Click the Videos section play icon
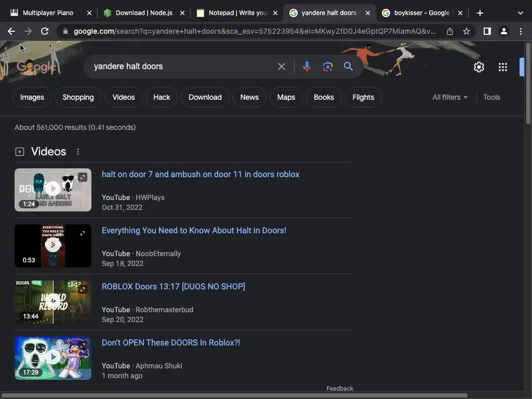This screenshot has height=399, width=532. coord(20,152)
